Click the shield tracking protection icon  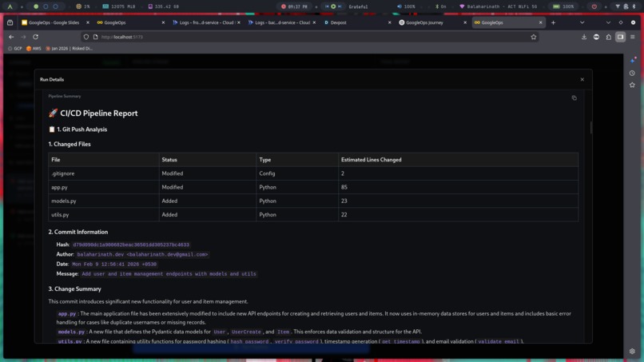85,37
